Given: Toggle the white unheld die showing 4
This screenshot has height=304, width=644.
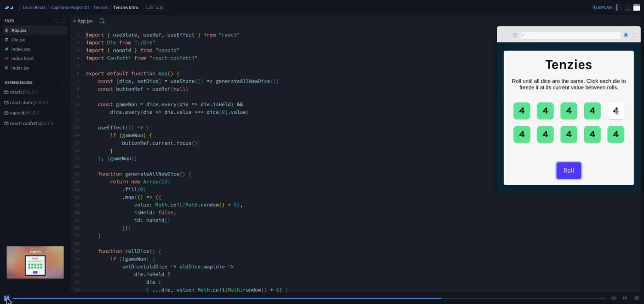Looking at the screenshot, I should (615, 111).
